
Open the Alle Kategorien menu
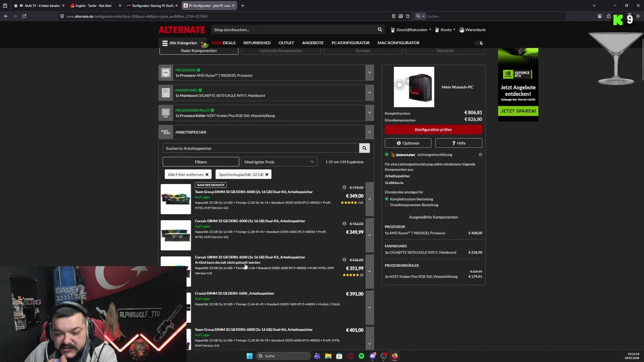(183, 43)
